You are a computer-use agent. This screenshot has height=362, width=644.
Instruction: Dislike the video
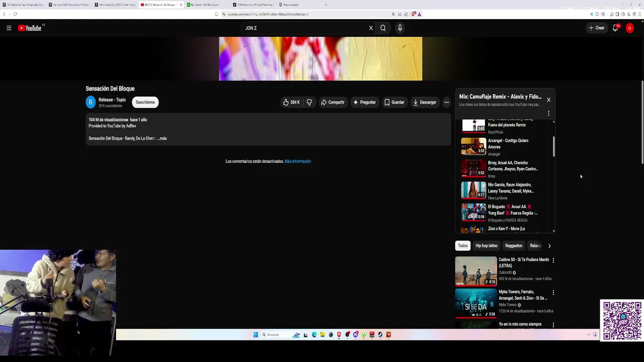[x=309, y=103]
